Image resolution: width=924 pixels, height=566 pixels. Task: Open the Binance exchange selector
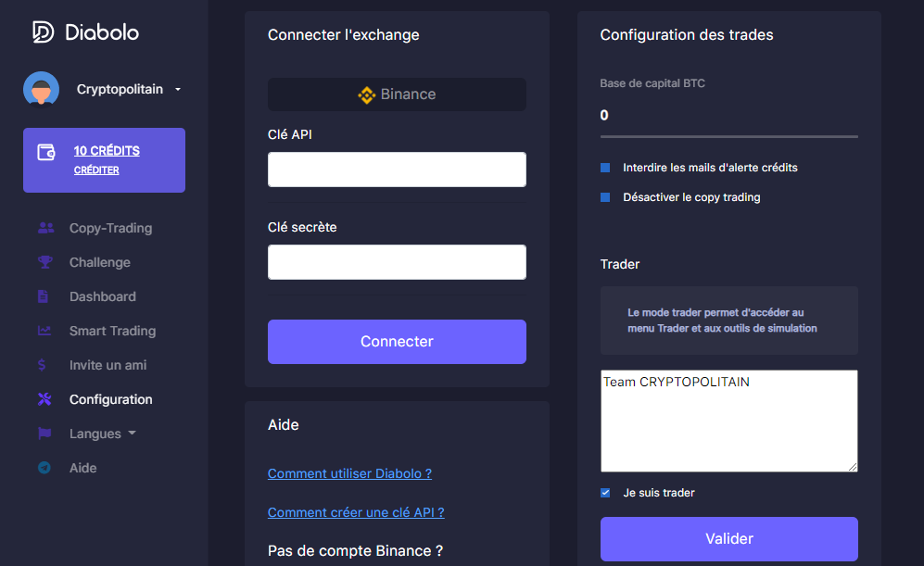(x=397, y=94)
